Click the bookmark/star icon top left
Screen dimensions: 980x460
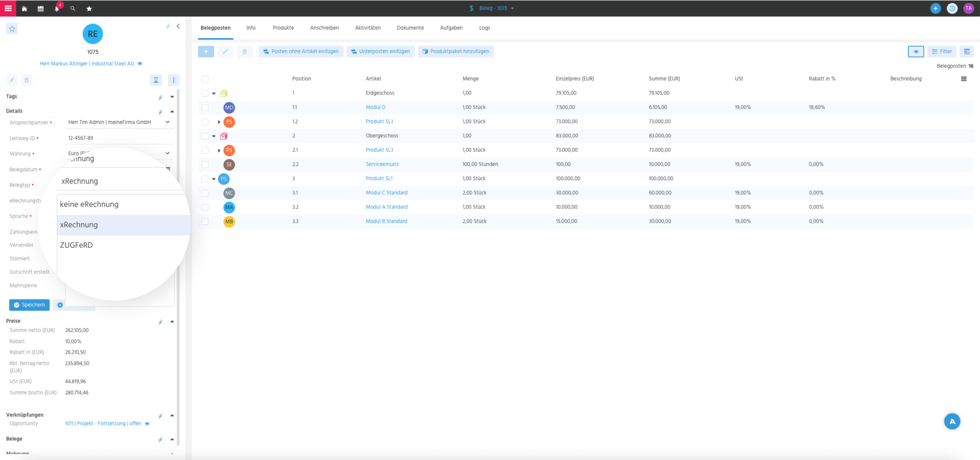[x=13, y=28]
